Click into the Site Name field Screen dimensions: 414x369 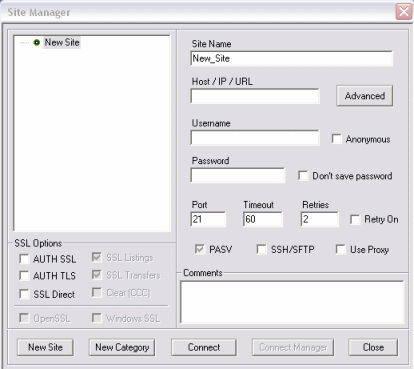tap(292, 59)
